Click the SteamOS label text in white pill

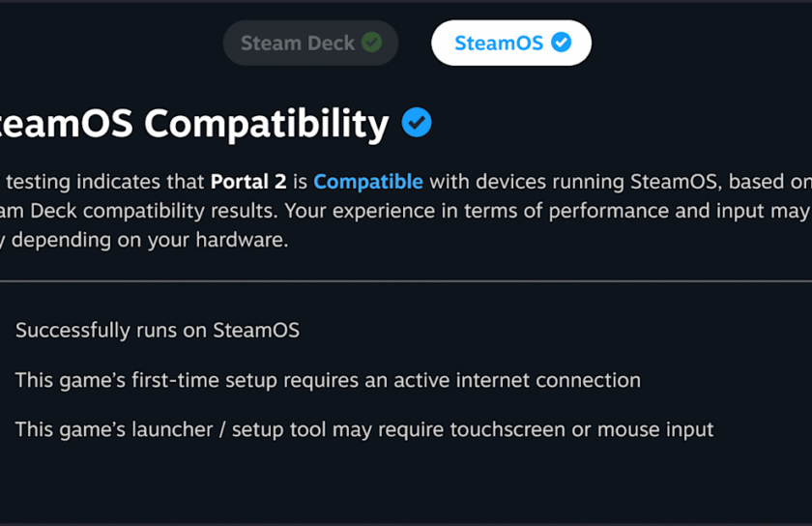click(x=499, y=43)
